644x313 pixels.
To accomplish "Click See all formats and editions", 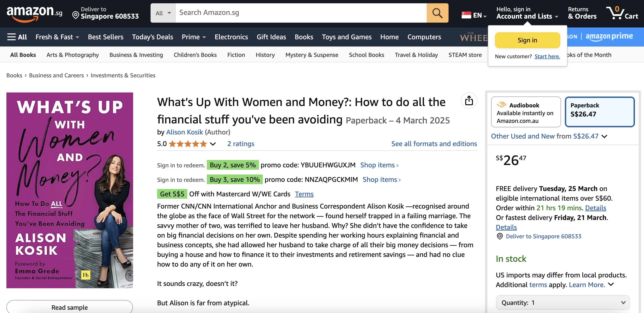I will coord(434,144).
